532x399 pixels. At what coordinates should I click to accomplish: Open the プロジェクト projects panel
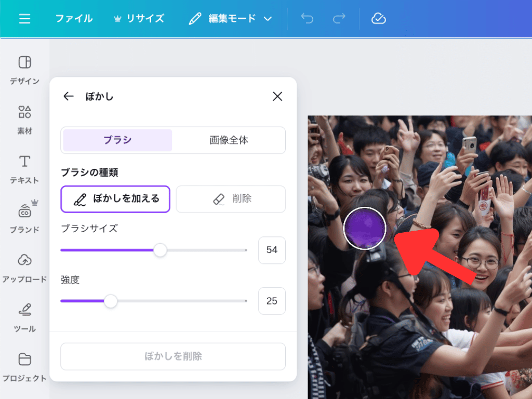tap(24, 366)
